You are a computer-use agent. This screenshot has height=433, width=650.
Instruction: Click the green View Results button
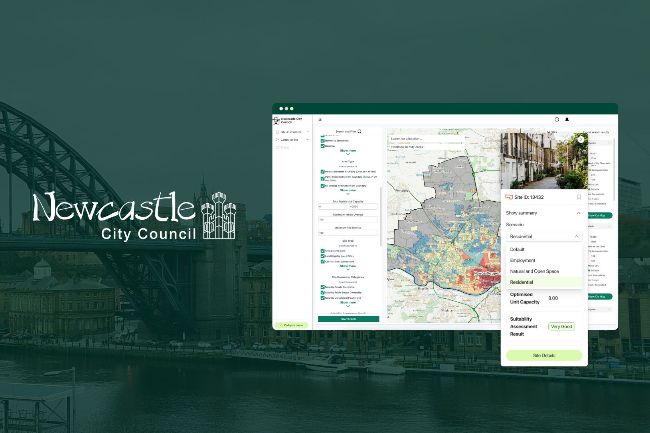[348, 319]
